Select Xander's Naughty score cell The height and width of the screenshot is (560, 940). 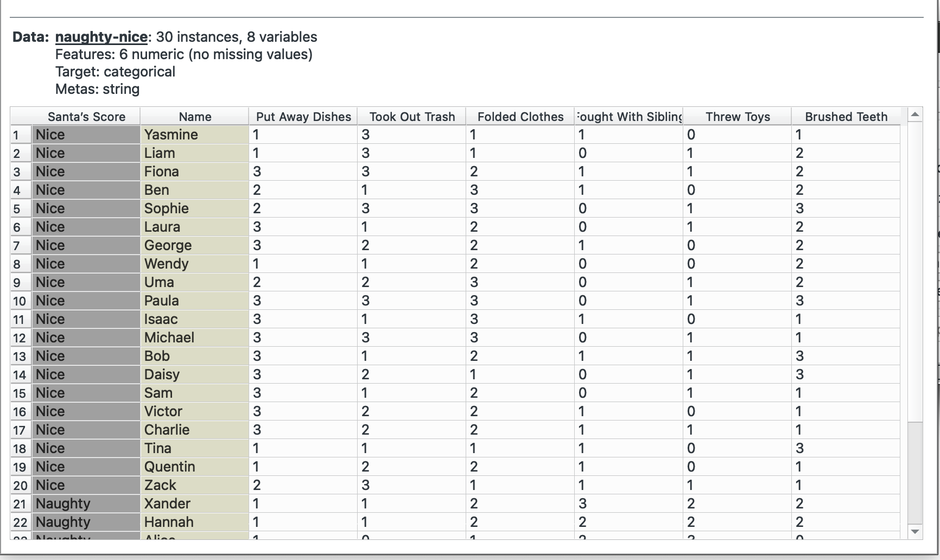coord(86,504)
